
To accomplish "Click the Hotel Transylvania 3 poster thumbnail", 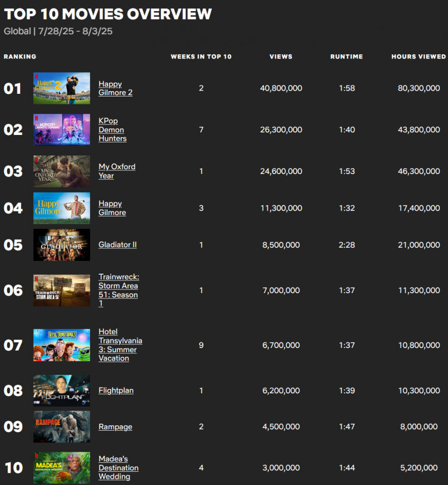I will pos(62,345).
